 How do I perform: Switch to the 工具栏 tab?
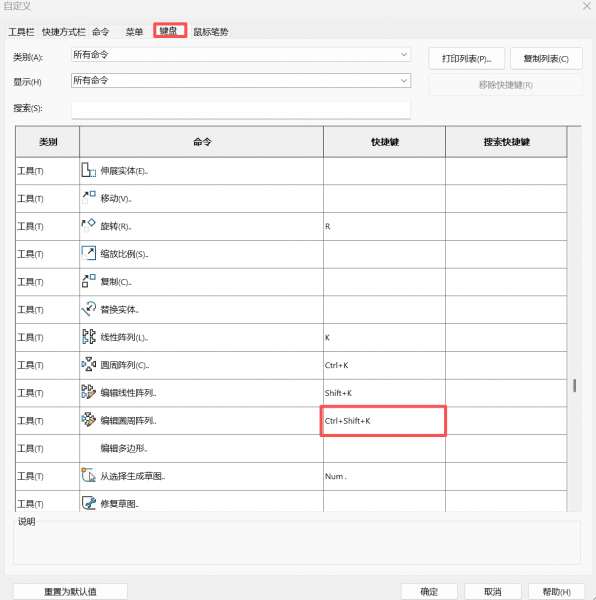click(x=21, y=32)
